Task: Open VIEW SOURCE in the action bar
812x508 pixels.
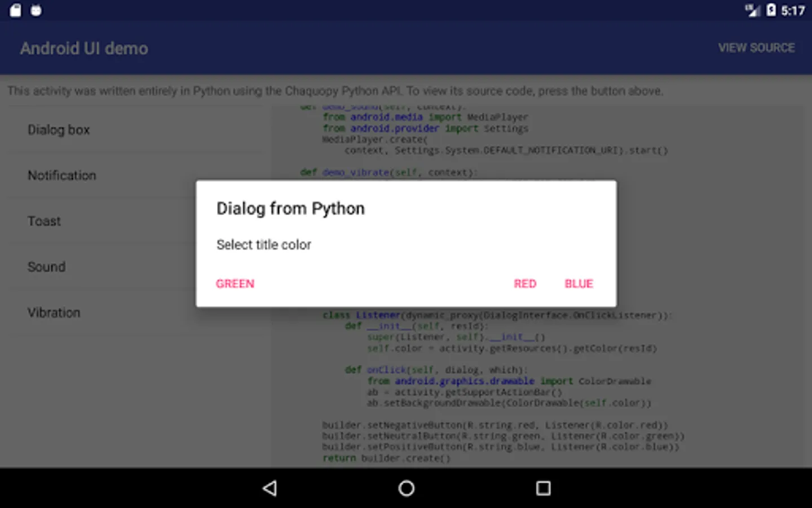Action: pyautogui.click(x=756, y=48)
